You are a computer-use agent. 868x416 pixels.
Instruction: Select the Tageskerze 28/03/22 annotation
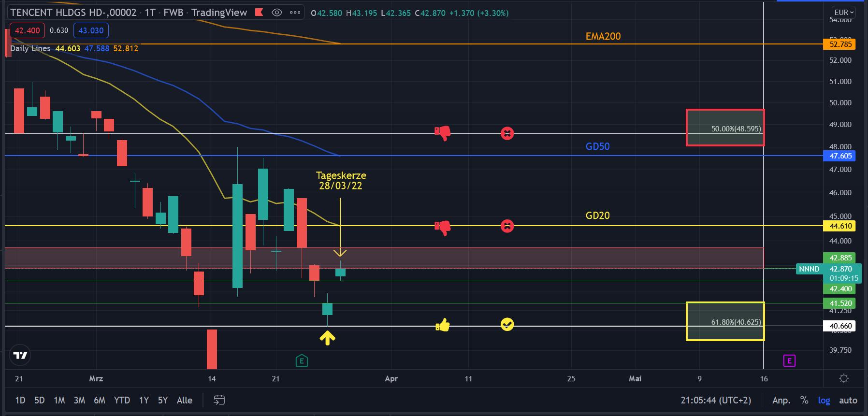[341, 181]
